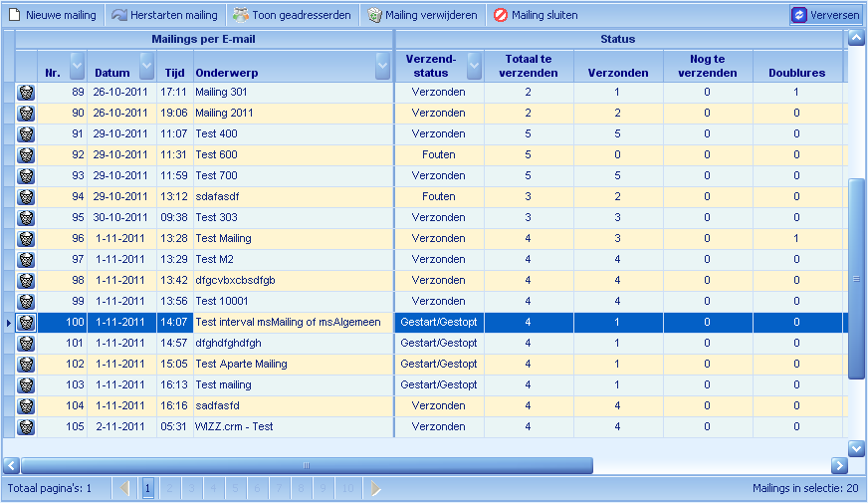Open the Nr. column filter dropdown
The image size is (868, 503).
point(78,66)
